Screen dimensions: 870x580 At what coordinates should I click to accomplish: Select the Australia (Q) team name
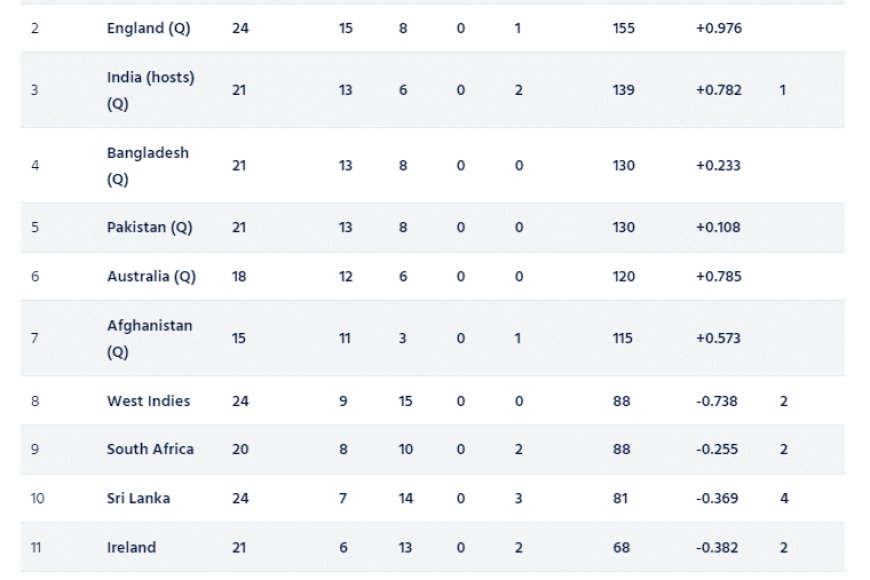(151, 276)
